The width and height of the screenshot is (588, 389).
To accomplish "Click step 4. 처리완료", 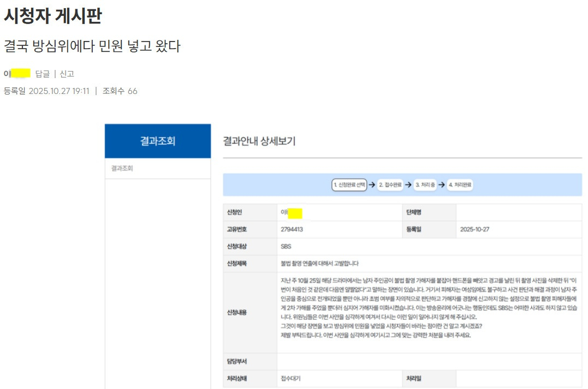I will 460,185.
